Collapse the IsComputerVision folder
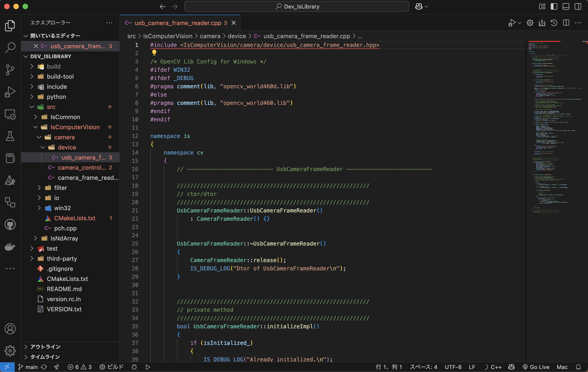 tap(75, 127)
